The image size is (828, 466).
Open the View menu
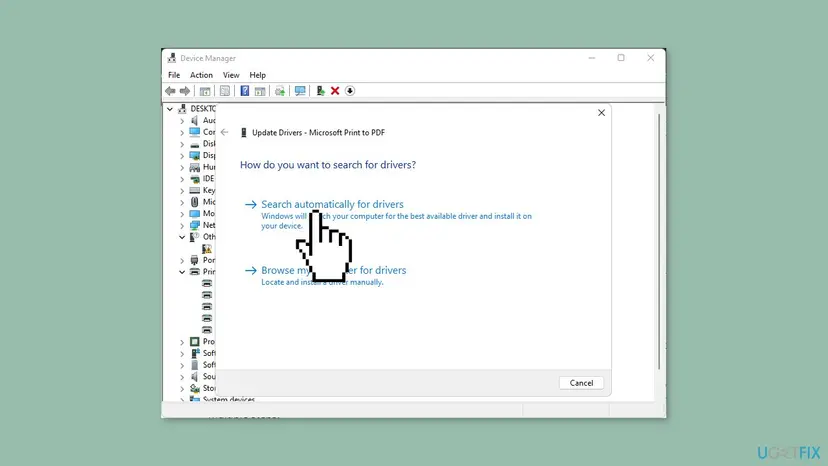(x=231, y=75)
